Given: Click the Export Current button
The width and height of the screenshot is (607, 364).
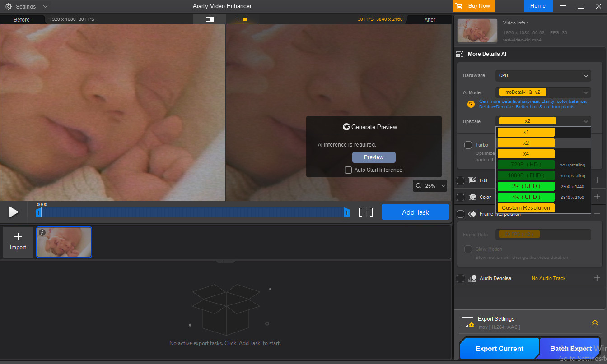Looking at the screenshot, I should point(500,349).
